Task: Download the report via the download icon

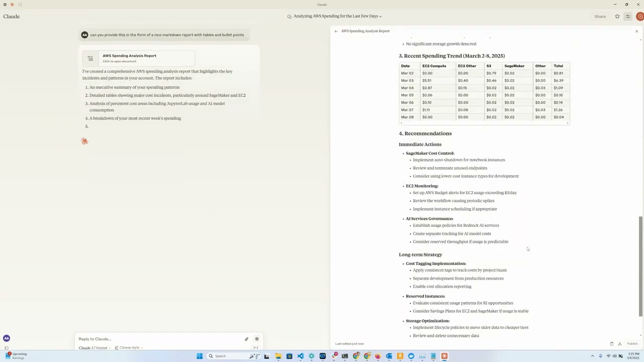Action: [620, 344]
